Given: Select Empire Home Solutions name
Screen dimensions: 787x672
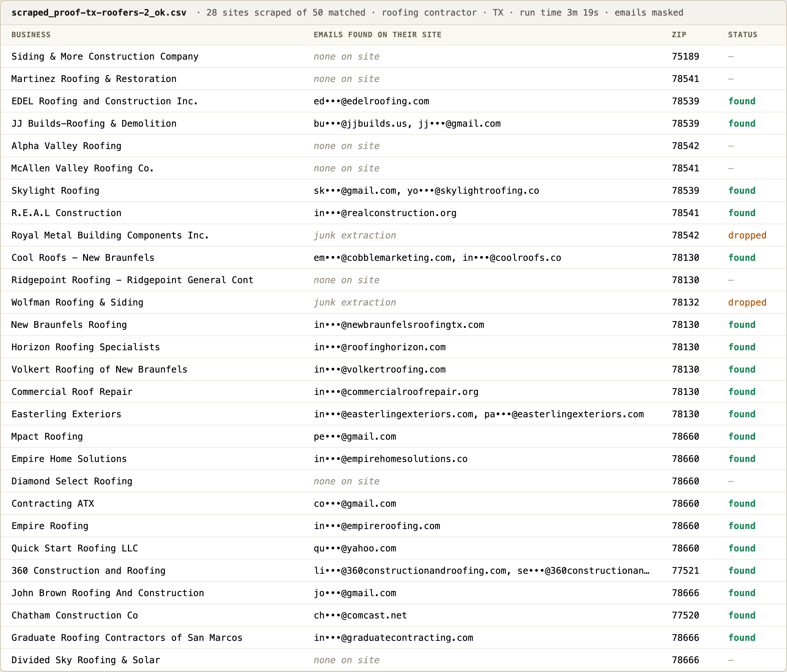Looking at the screenshot, I should 69,459.
